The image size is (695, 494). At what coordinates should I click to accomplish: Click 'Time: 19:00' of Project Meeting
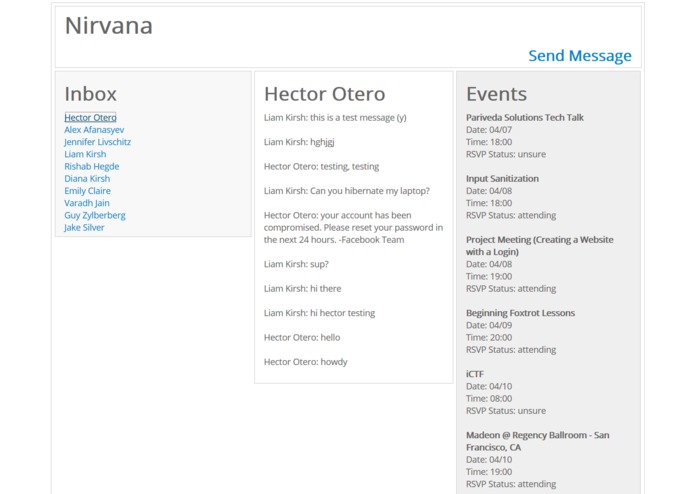(x=489, y=276)
